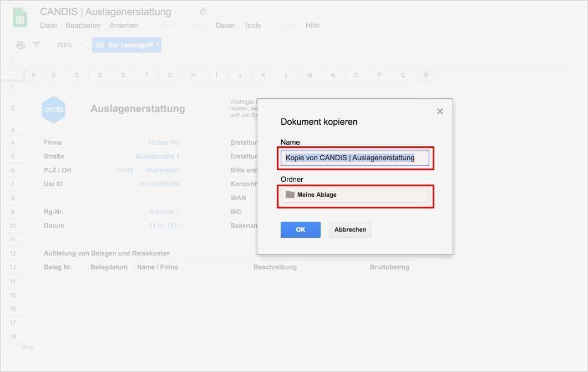Select row 13 header
588x372 pixels.
coord(12,267)
